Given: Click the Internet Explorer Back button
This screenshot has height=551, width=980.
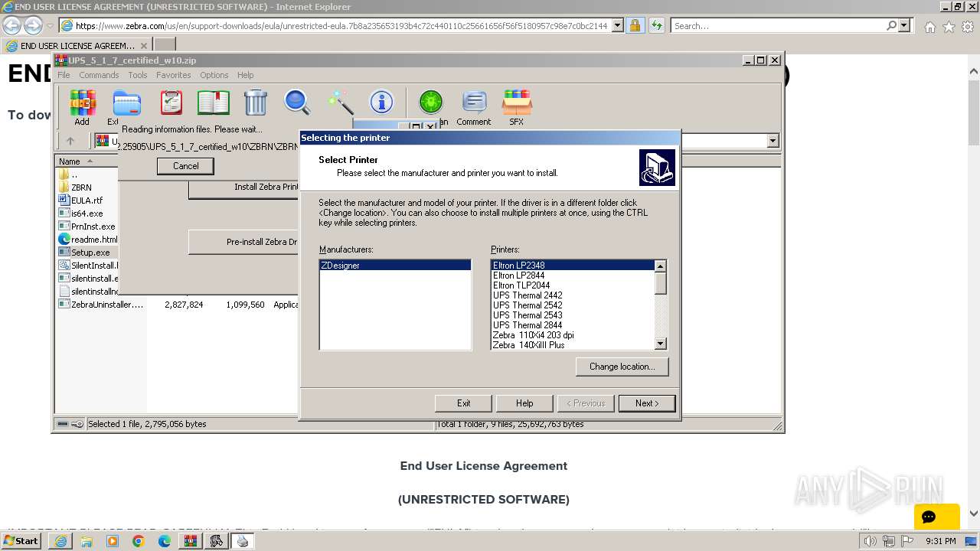Looking at the screenshot, I should [12, 25].
